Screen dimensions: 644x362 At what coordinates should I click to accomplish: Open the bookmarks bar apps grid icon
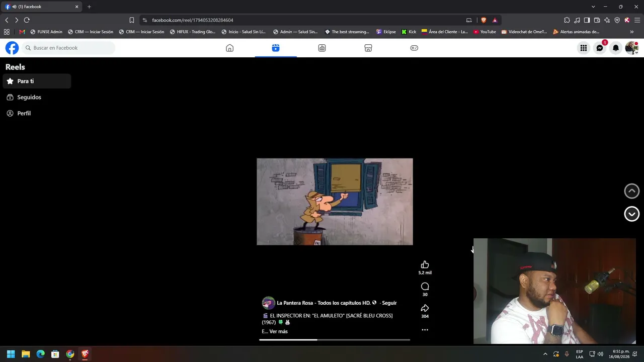tap(7, 32)
